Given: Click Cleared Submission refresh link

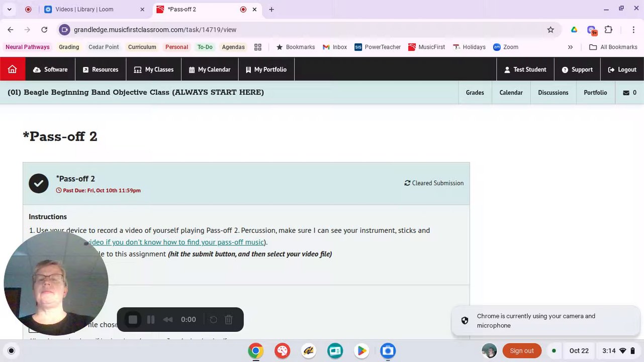Looking at the screenshot, I should pos(434,183).
